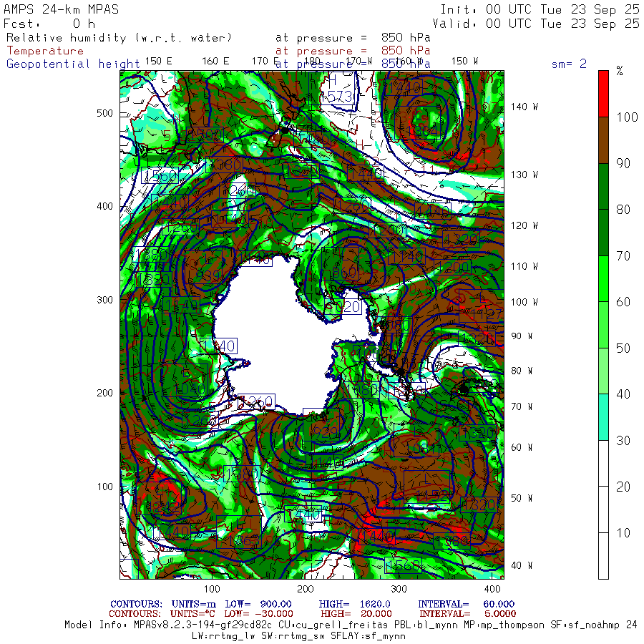The height and width of the screenshot is (644, 644).
Task: Click the blue Geopotential height legend text
Action: coord(73,64)
